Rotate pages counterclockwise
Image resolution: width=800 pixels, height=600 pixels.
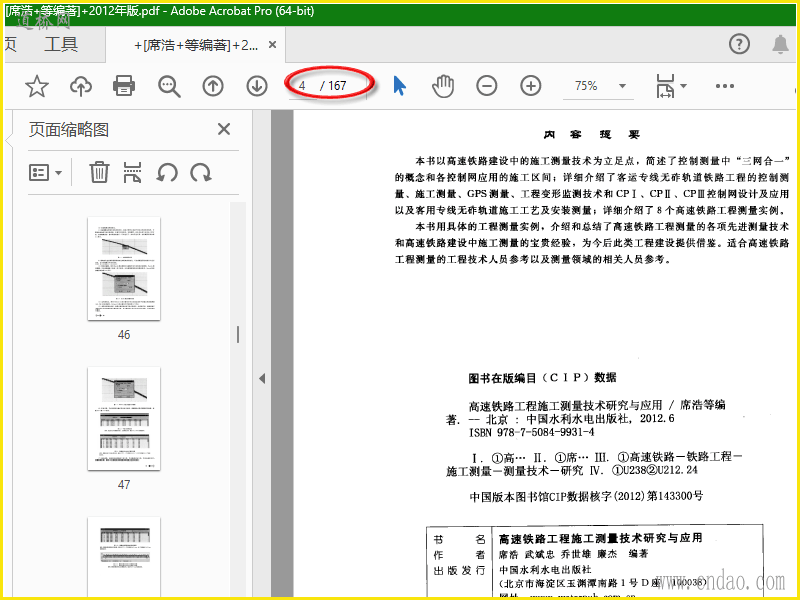pos(167,172)
